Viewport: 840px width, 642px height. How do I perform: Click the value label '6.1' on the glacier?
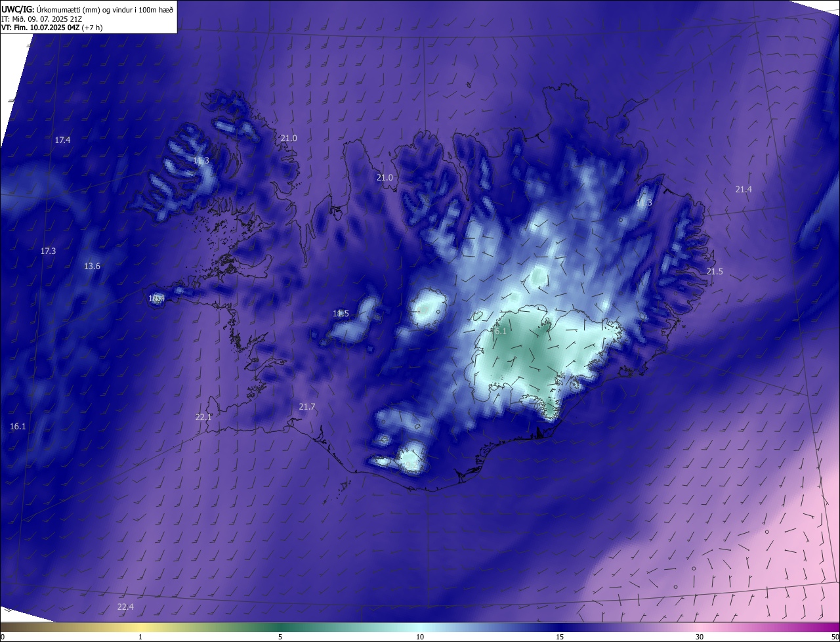click(501, 331)
